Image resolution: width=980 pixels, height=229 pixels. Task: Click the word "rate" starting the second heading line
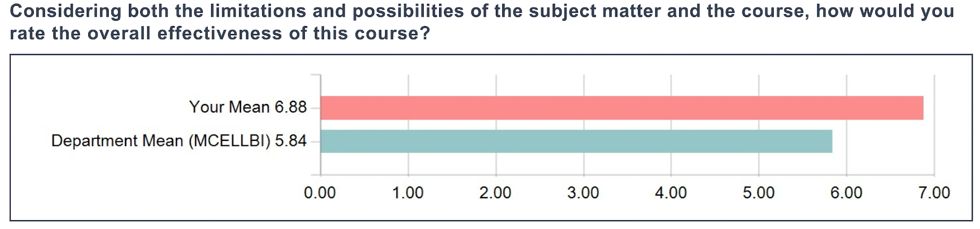[28, 33]
